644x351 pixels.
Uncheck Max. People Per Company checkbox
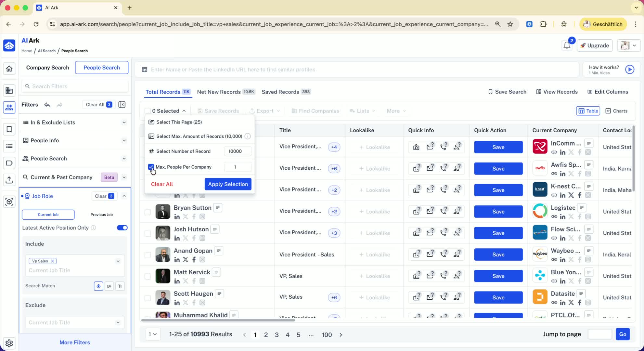pos(151,167)
